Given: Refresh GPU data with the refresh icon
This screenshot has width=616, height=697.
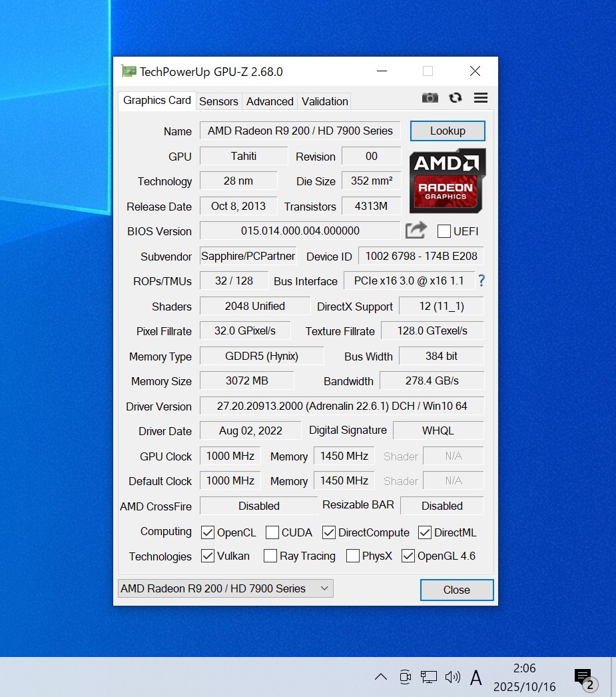Looking at the screenshot, I should pos(455,98).
